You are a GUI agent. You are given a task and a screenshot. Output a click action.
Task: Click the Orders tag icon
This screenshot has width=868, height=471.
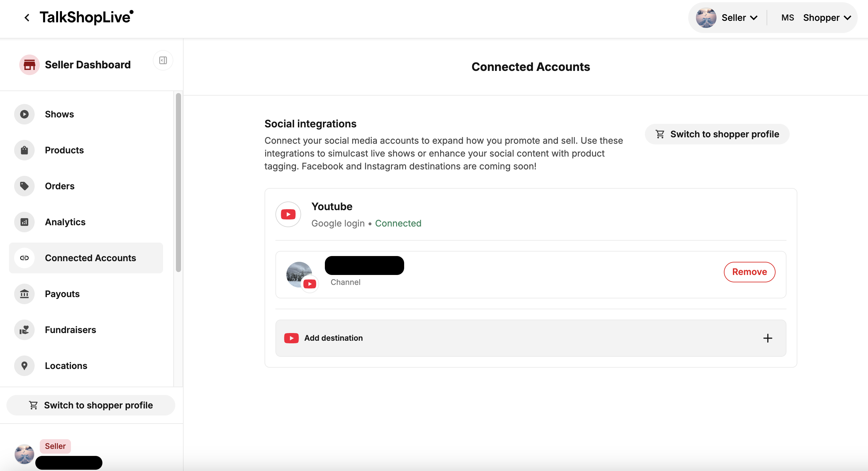pyautogui.click(x=24, y=186)
